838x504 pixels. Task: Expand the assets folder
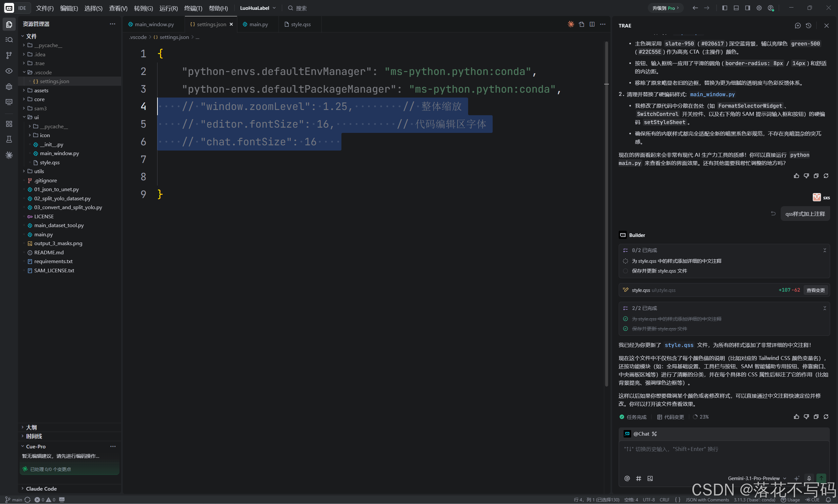pyautogui.click(x=41, y=90)
